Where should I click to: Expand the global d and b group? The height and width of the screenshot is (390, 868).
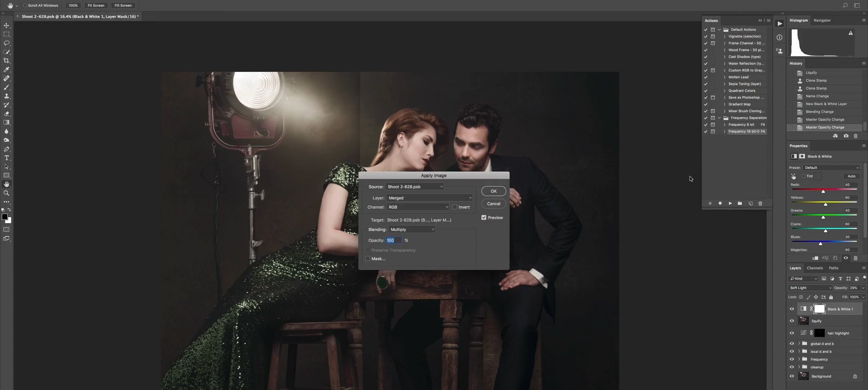point(799,344)
